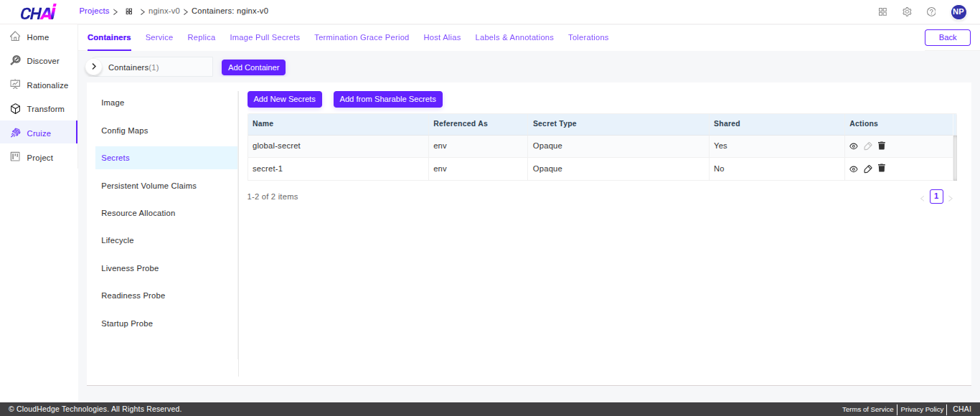The height and width of the screenshot is (416, 980).
Task: Open the Tolerations tab
Action: click(588, 37)
